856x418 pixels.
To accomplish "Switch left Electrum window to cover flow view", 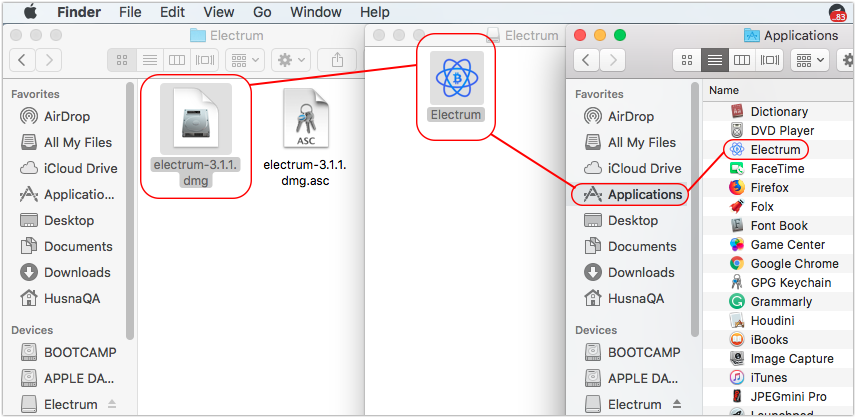I will pyautogui.click(x=205, y=59).
